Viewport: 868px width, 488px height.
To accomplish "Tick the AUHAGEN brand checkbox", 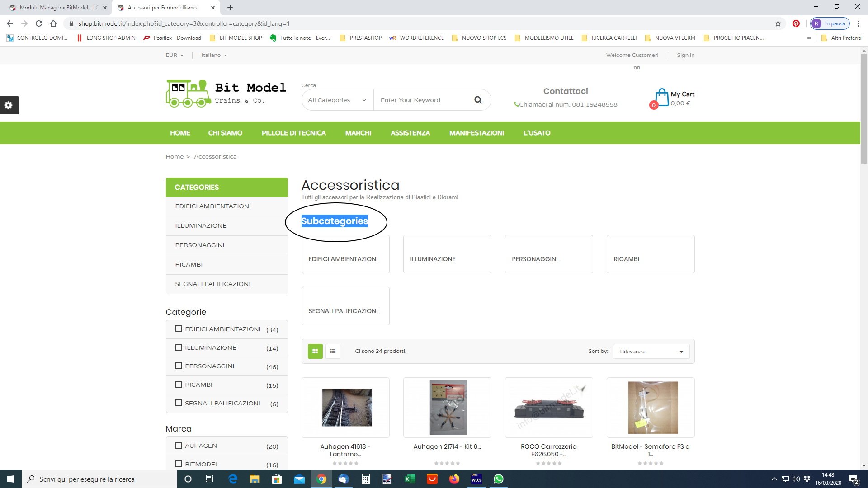I will point(179,446).
